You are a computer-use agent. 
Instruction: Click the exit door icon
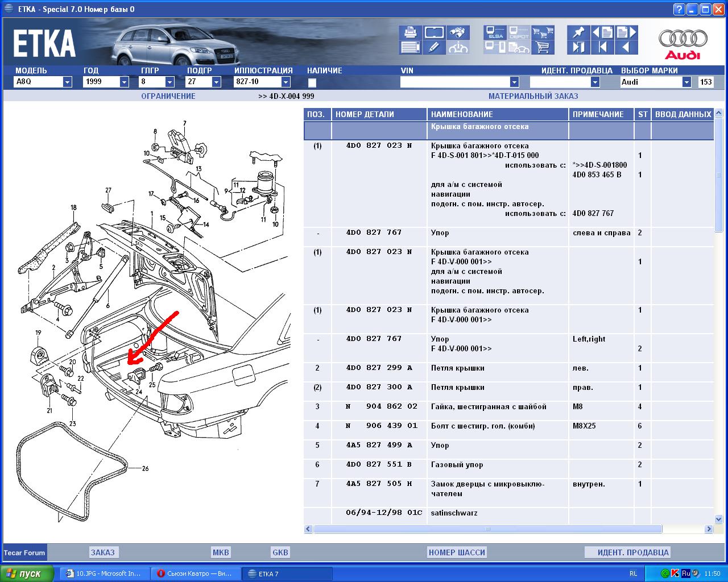(x=578, y=48)
